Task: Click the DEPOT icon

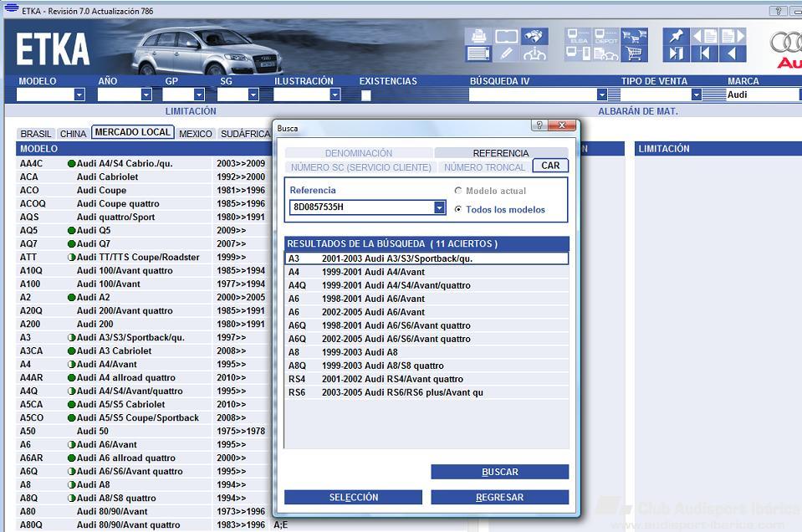Action: pos(605,36)
